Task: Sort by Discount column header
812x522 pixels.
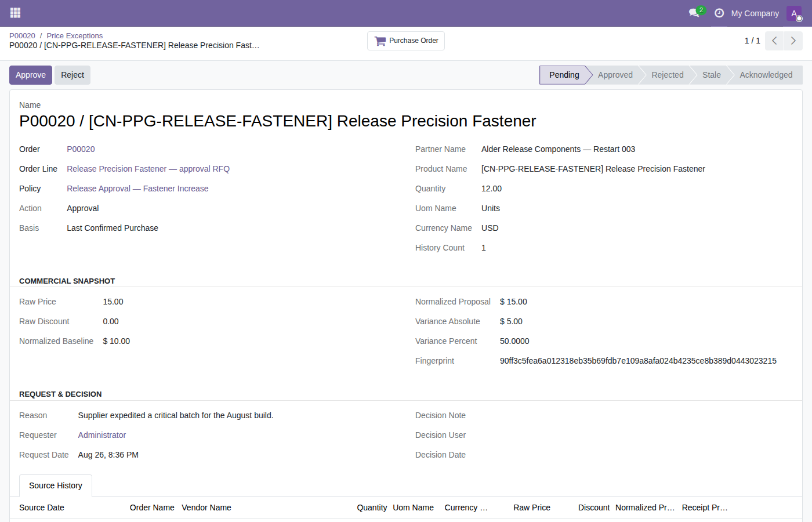Action: tap(594, 507)
